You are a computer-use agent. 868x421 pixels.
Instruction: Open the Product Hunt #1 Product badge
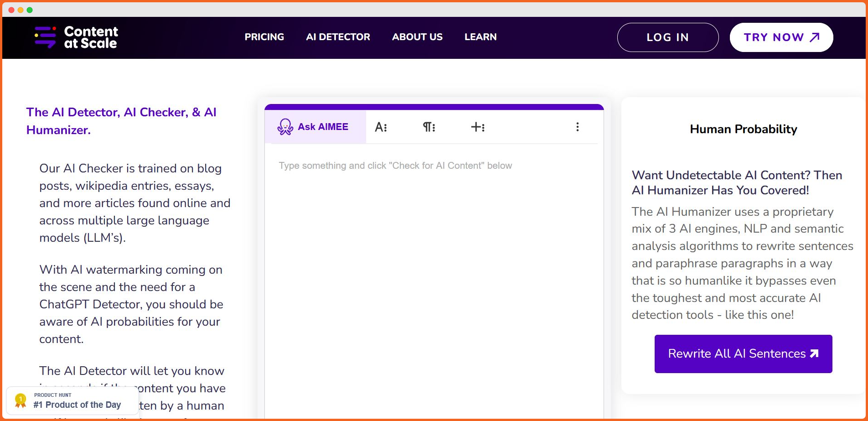coord(72,401)
